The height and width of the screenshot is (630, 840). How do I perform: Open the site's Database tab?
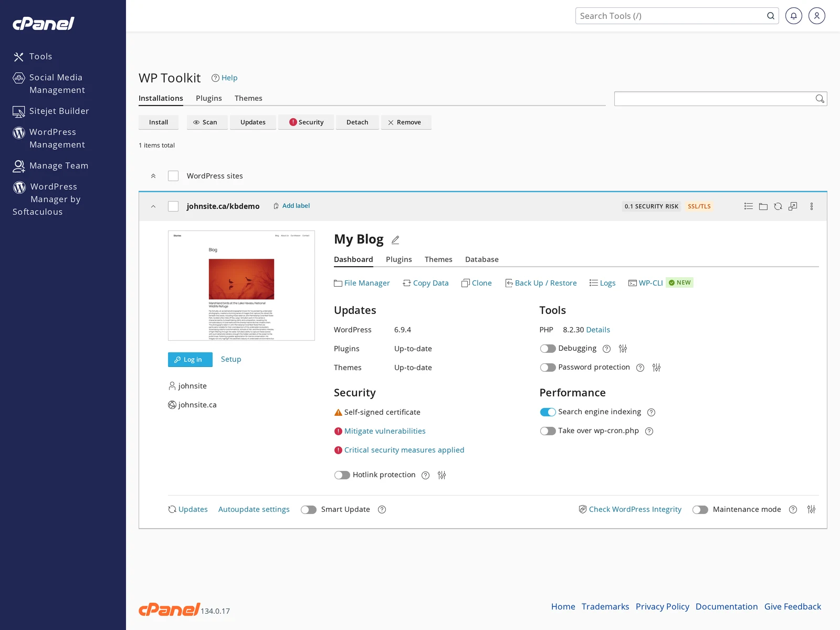click(482, 259)
